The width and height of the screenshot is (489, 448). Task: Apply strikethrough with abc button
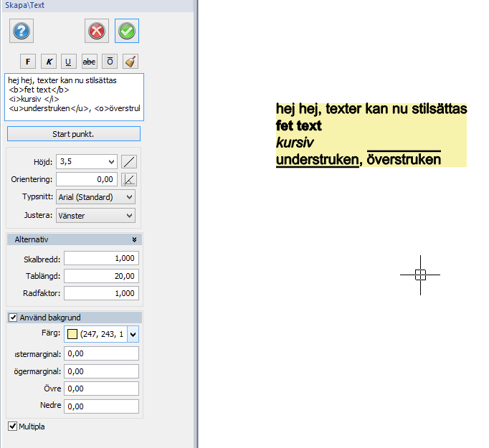pyautogui.click(x=89, y=62)
